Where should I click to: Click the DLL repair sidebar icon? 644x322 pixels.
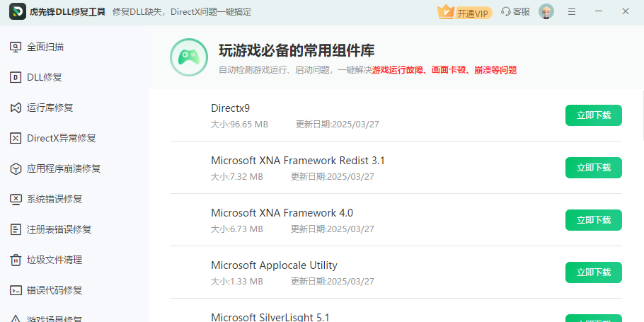coord(15,78)
